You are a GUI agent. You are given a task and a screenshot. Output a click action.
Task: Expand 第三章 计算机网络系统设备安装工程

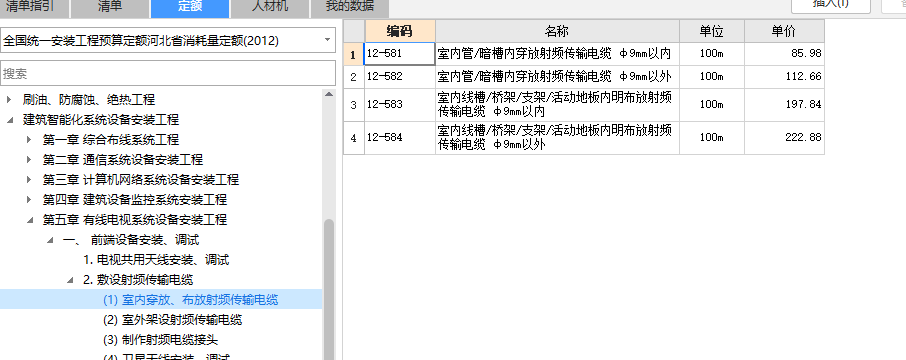click(29, 180)
